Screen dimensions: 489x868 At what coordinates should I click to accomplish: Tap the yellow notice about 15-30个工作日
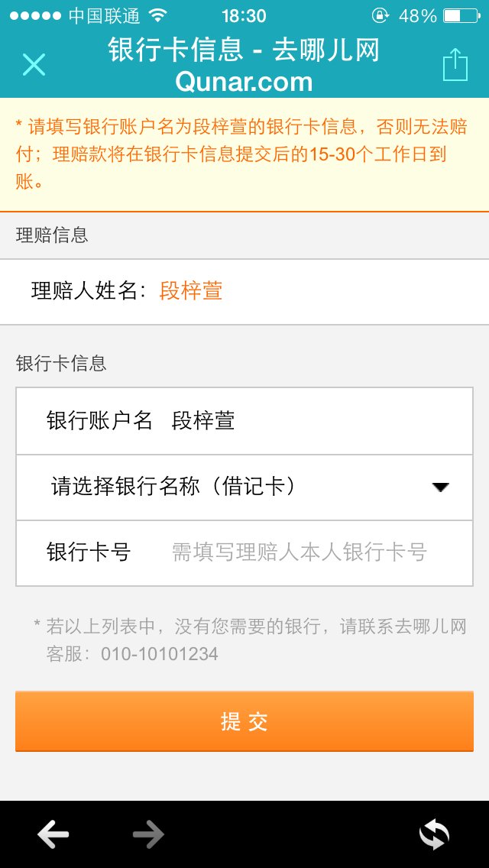click(x=244, y=154)
